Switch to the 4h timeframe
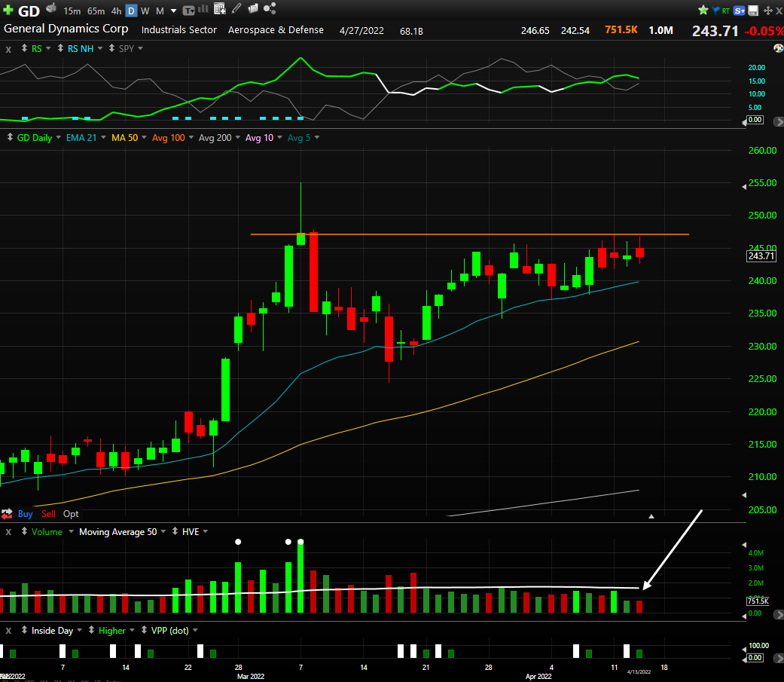The height and width of the screenshot is (682, 784). (116, 11)
